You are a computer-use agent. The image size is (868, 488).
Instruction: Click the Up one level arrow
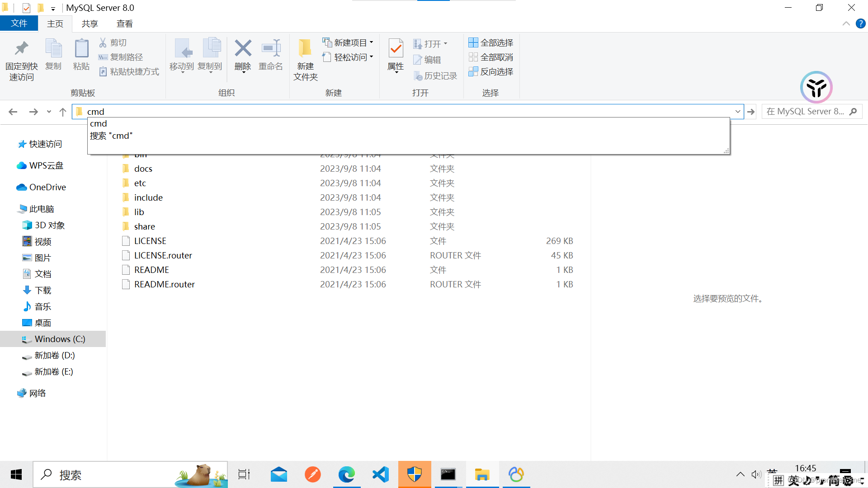[63, 112]
